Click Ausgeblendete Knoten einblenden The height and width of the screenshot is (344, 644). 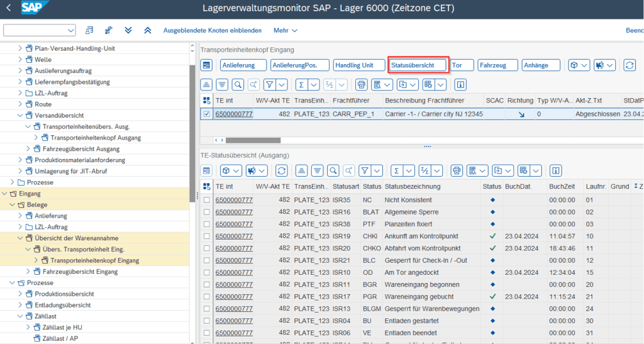(213, 30)
